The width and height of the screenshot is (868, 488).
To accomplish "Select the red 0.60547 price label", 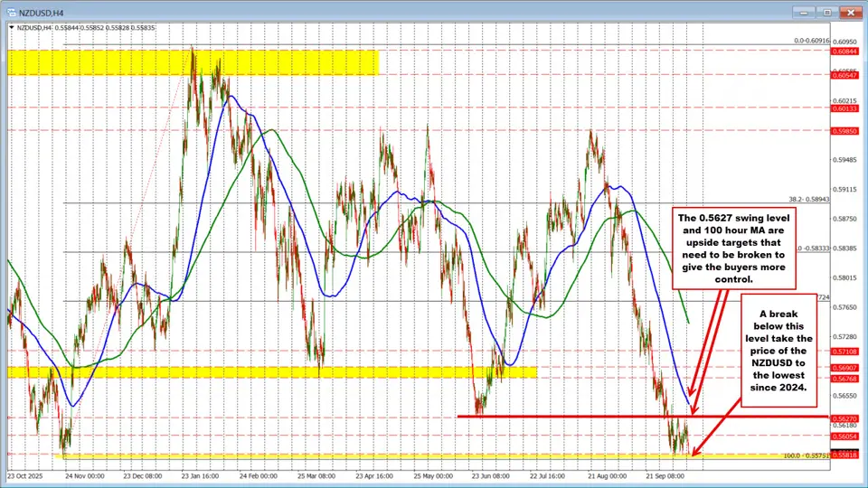I will pos(844,75).
